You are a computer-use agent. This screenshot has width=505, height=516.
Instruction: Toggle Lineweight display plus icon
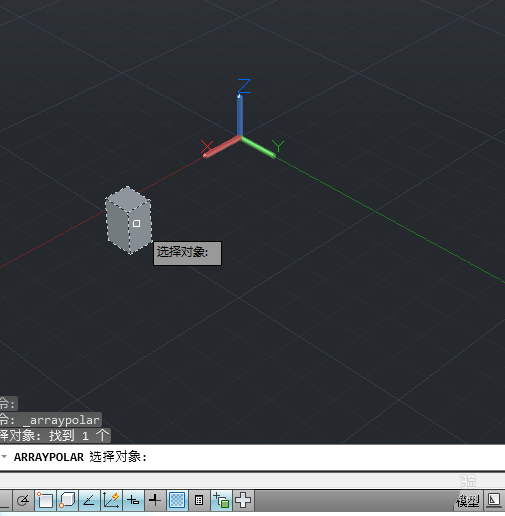[x=155, y=500]
